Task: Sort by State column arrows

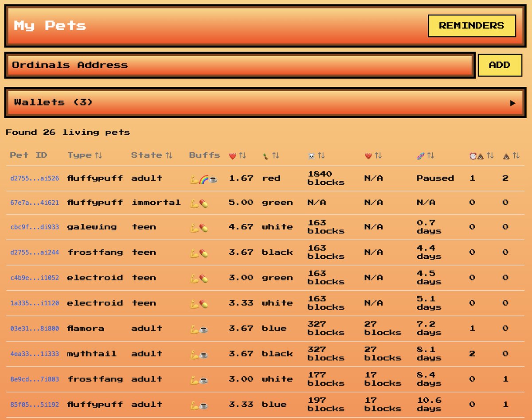Action: coord(169,156)
